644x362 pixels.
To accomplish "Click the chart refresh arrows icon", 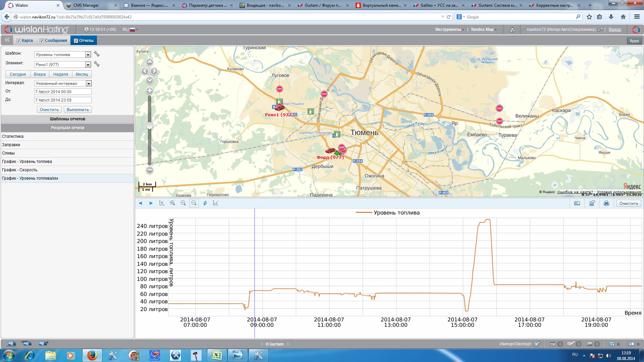I will pyautogui.click(x=205, y=203).
